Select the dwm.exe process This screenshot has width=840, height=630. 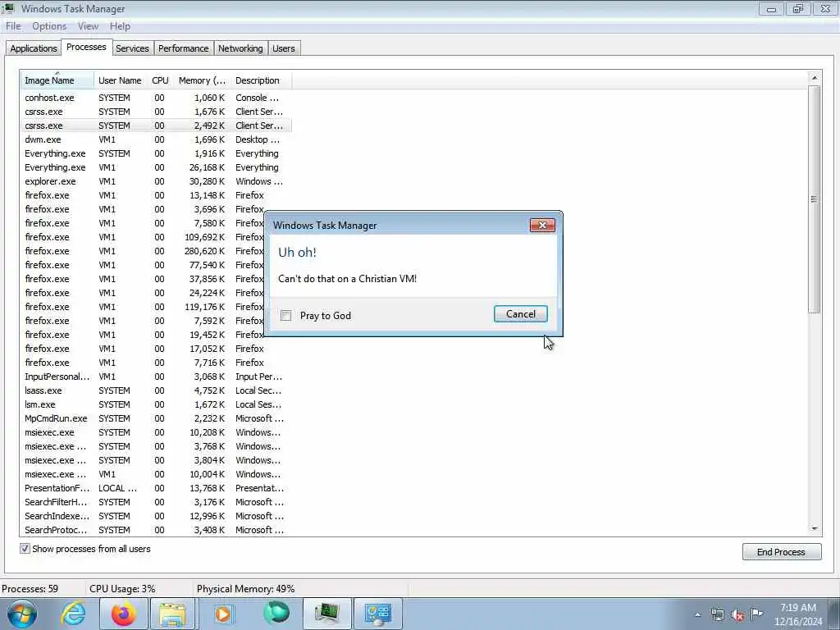pyautogui.click(x=157, y=139)
